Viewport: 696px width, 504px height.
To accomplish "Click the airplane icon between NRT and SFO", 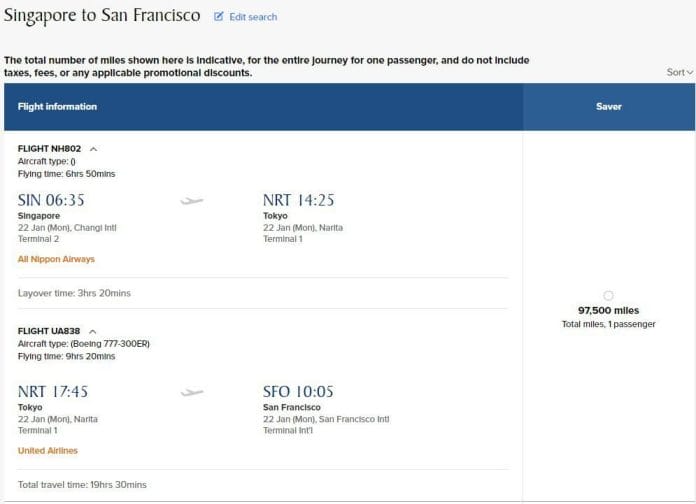I will click(192, 393).
